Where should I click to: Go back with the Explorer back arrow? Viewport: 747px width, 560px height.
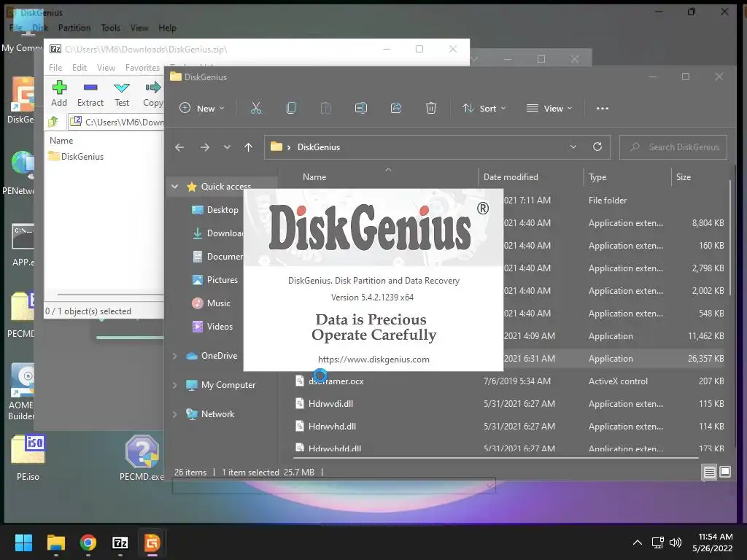click(x=179, y=147)
